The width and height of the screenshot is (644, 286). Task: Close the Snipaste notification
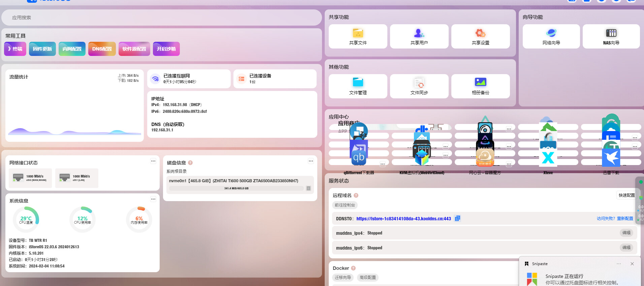pos(632,264)
